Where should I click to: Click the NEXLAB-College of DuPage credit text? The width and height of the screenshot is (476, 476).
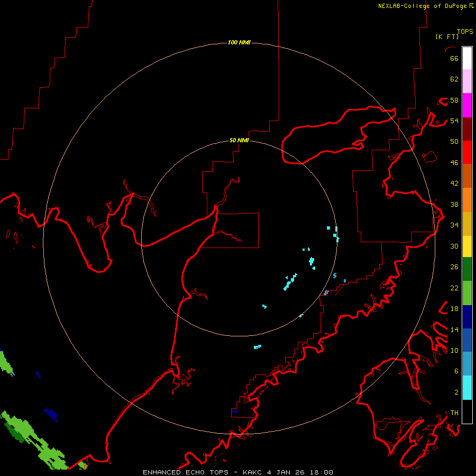(423, 6)
